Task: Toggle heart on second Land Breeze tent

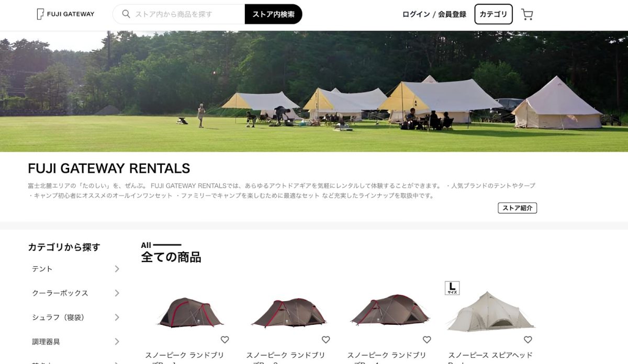Action: [326, 339]
